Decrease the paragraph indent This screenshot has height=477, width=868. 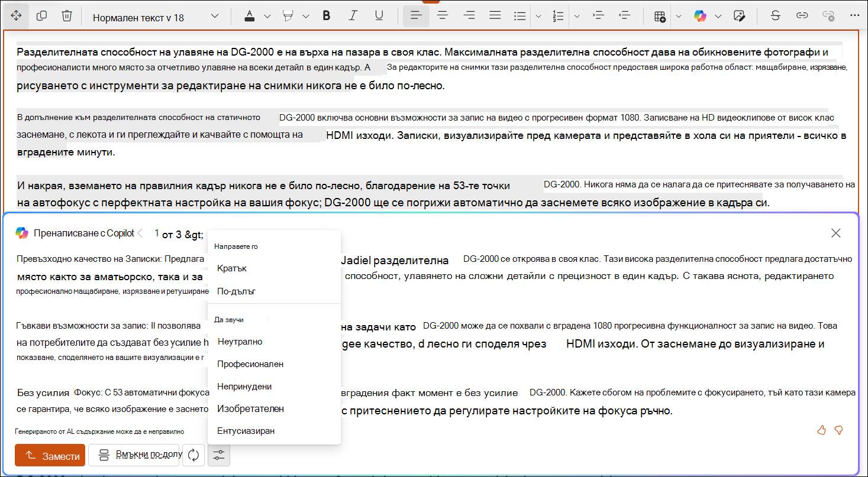tap(624, 16)
